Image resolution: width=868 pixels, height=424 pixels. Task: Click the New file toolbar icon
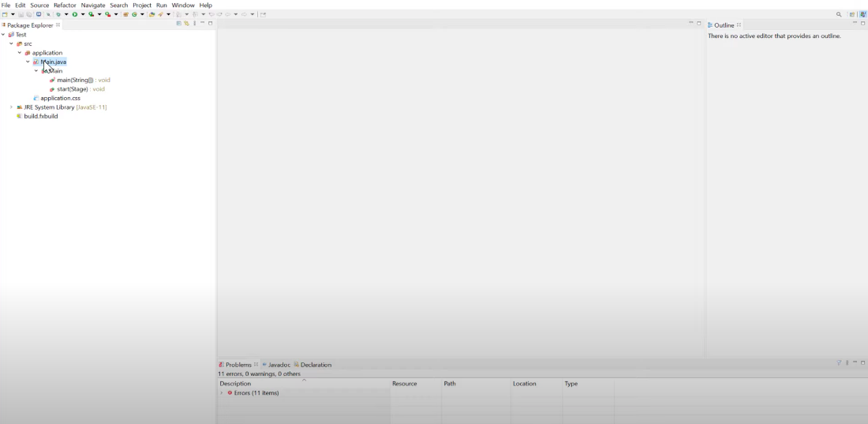pos(5,14)
